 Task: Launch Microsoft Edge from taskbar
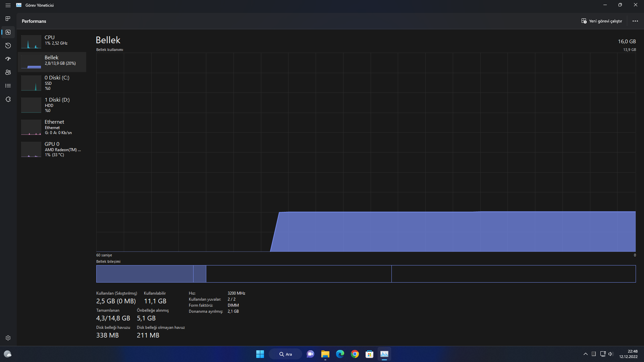(340, 354)
